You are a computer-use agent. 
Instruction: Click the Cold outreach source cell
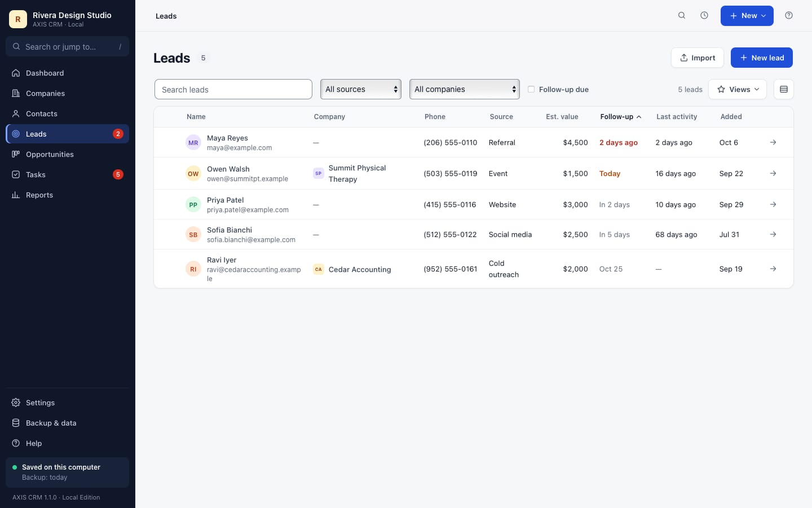point(504,269)
